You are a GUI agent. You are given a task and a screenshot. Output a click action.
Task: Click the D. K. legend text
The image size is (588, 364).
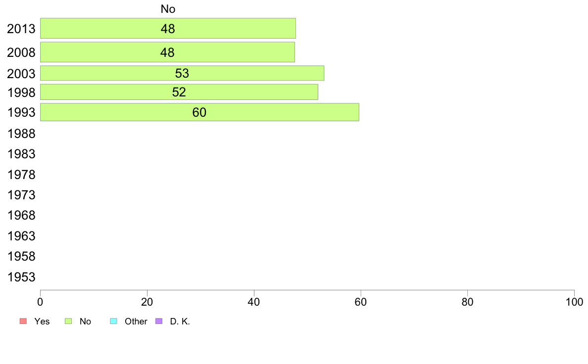point(180,321)
